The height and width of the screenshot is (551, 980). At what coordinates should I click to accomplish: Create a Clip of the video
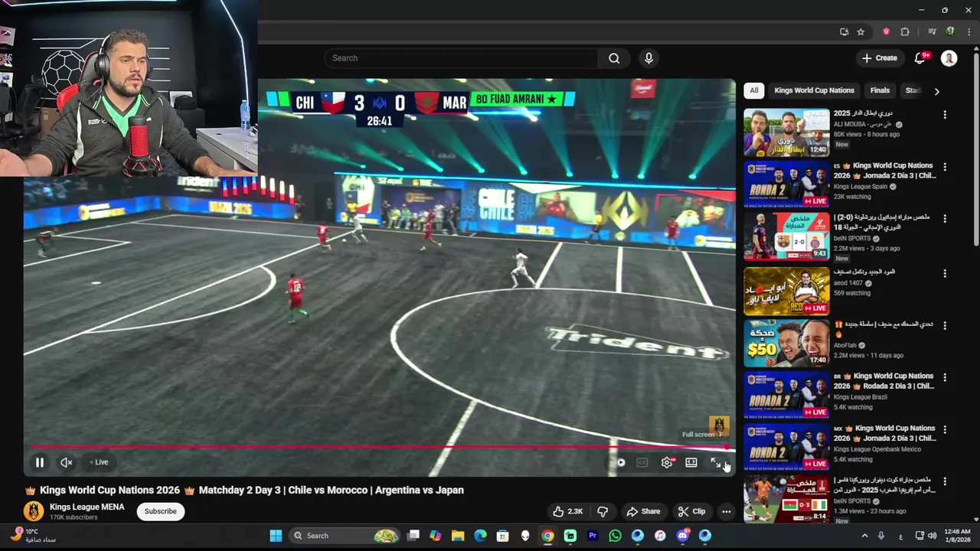[691, 511]
